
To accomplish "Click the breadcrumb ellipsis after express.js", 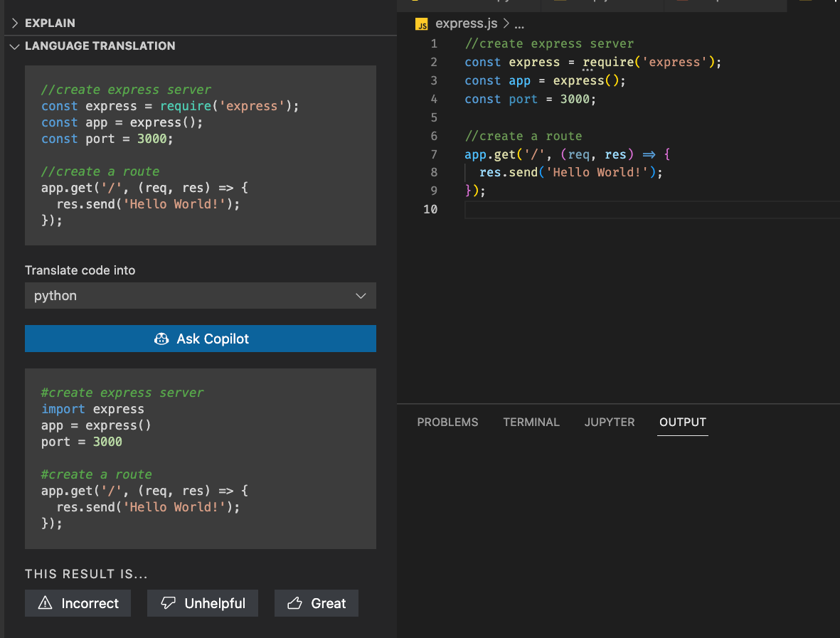I will click(519, 24).
